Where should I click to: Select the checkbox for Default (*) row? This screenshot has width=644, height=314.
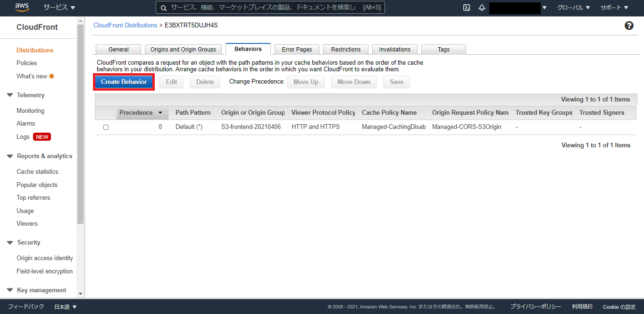(x=106, y=127)
